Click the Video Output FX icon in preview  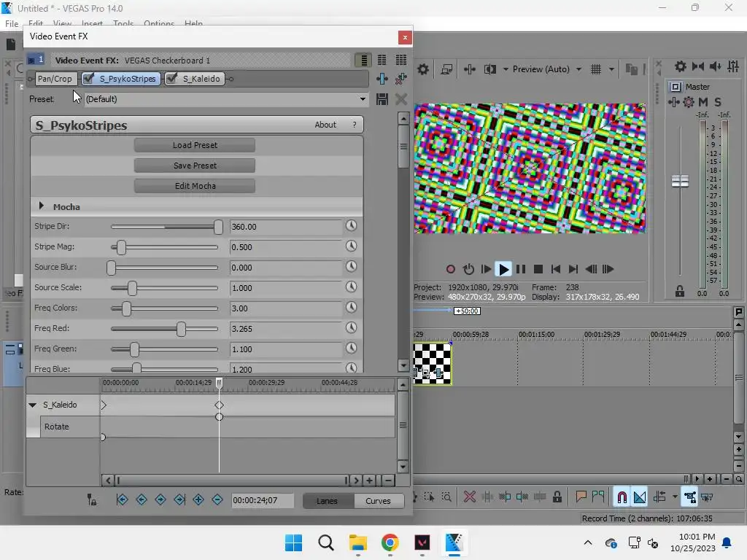pos(470,69)
